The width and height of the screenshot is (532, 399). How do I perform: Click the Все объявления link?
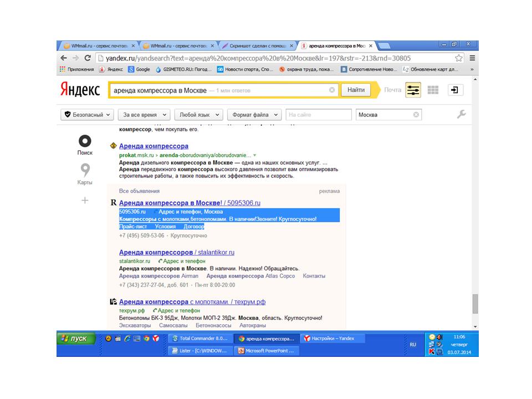tap(139, 191)
